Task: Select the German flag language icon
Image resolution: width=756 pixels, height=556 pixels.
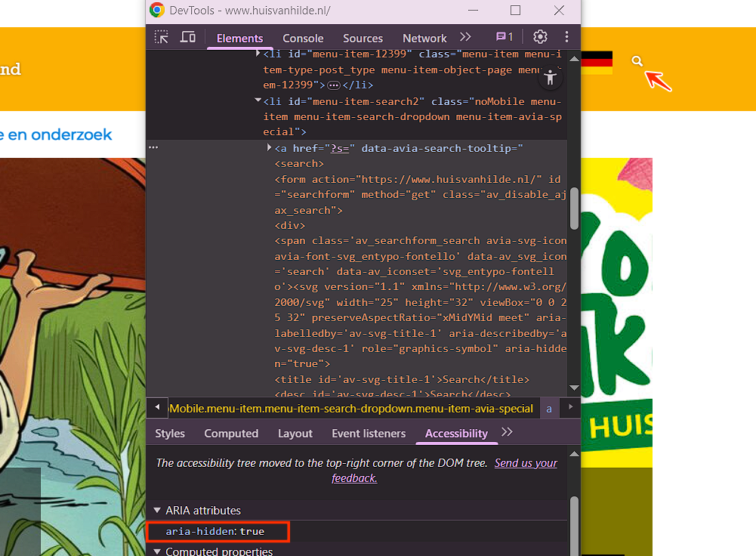Action: (597, 63)
